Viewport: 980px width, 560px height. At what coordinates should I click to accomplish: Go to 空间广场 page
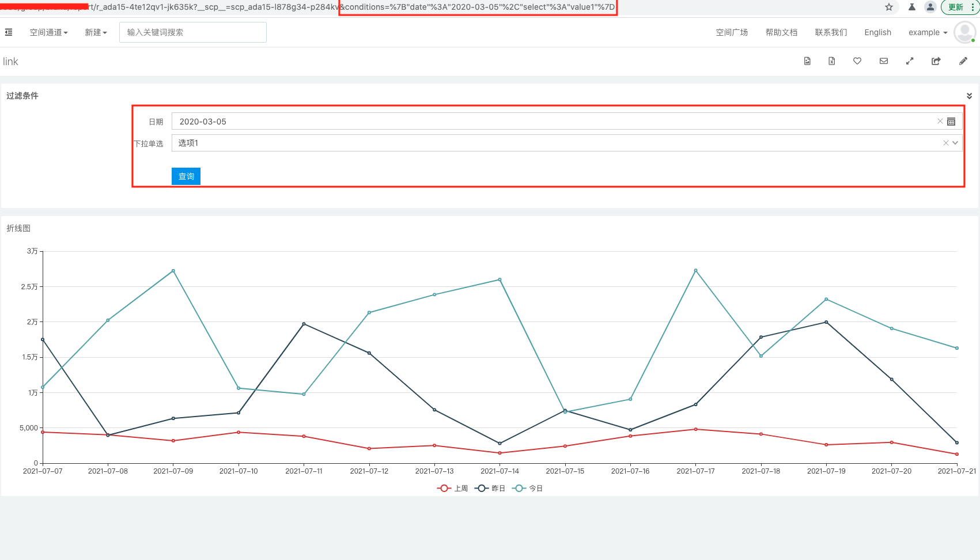(x=732, y=32)
